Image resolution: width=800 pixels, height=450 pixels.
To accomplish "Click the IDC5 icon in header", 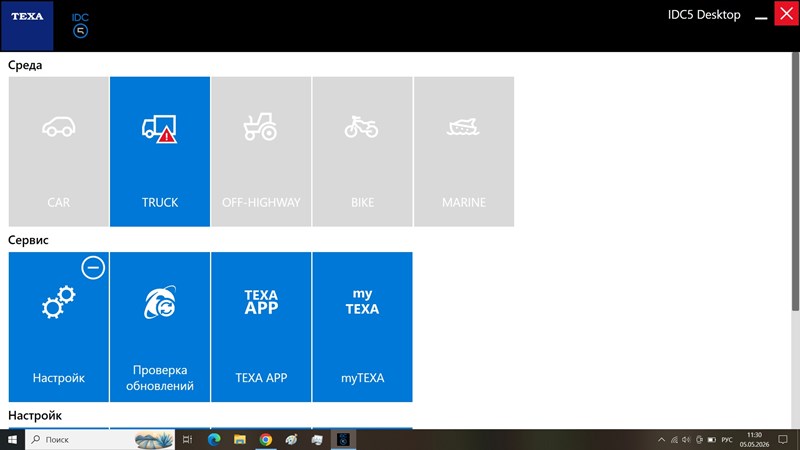I will click(x=80, y=26).
